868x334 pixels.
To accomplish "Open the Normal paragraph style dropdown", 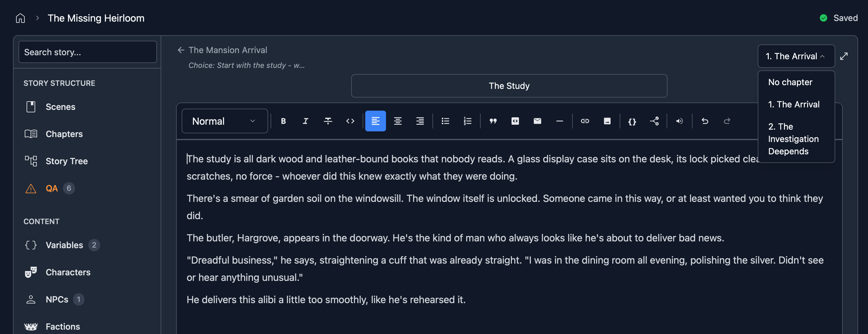I will (x=224, y=121).
